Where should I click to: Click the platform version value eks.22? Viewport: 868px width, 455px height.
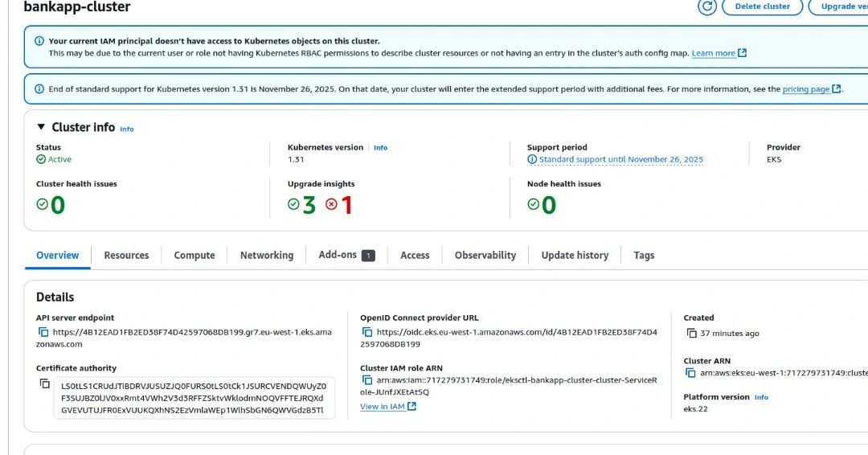pyautogui.click(x=695, y=409)
